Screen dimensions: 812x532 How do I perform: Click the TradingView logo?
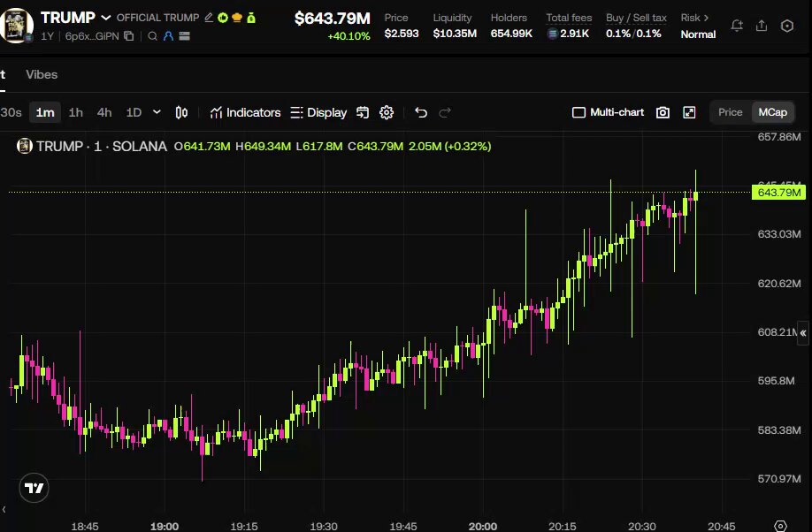(x=34, y=488)
